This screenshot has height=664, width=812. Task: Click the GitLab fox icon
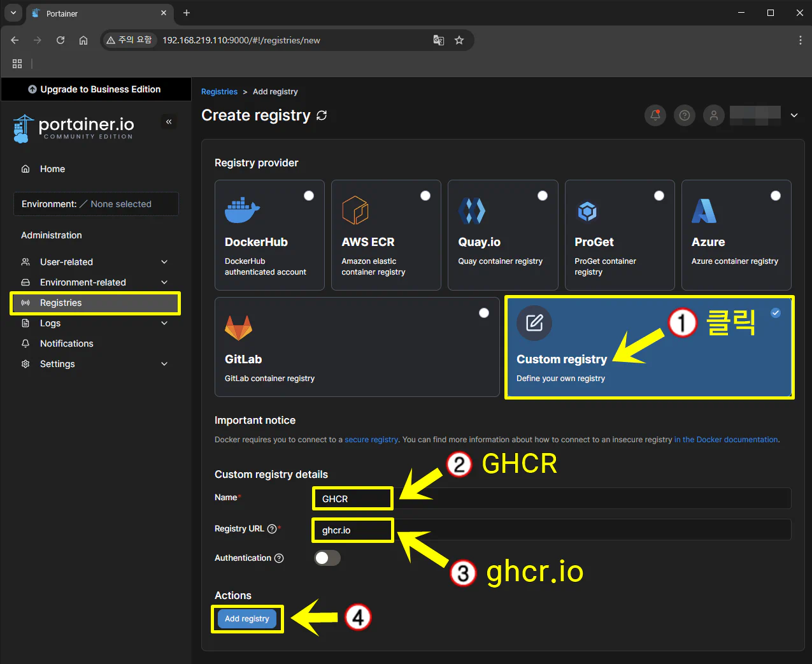(x=238, y=328)
